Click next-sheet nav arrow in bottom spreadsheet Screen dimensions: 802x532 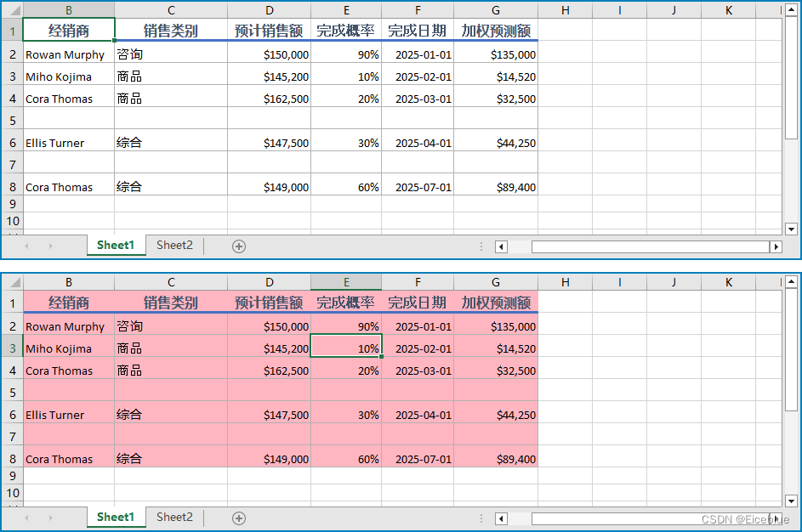click(51, 518)
